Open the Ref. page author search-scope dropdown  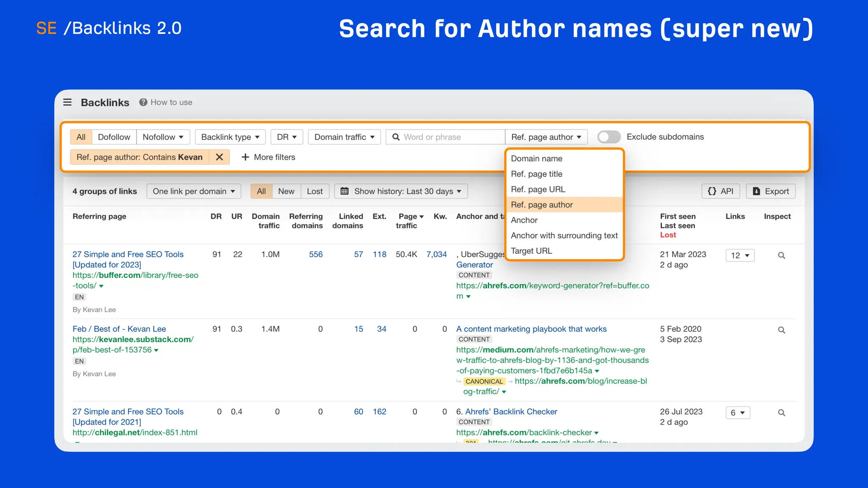pos(546,137)
